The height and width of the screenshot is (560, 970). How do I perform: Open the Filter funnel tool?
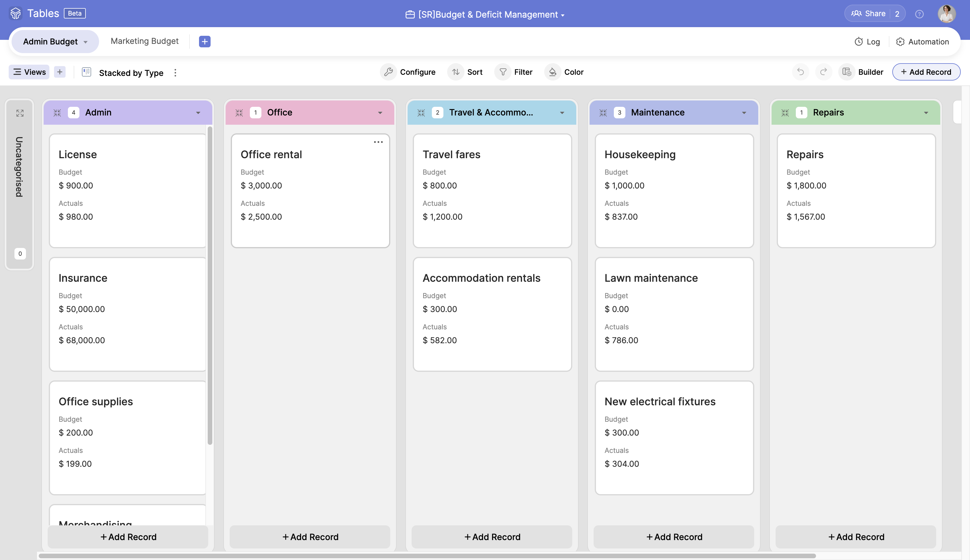click(514, 72)
